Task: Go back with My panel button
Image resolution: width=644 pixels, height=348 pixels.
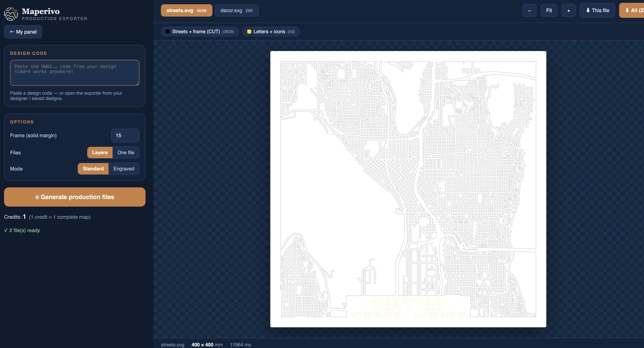Action: click(23, 32)
